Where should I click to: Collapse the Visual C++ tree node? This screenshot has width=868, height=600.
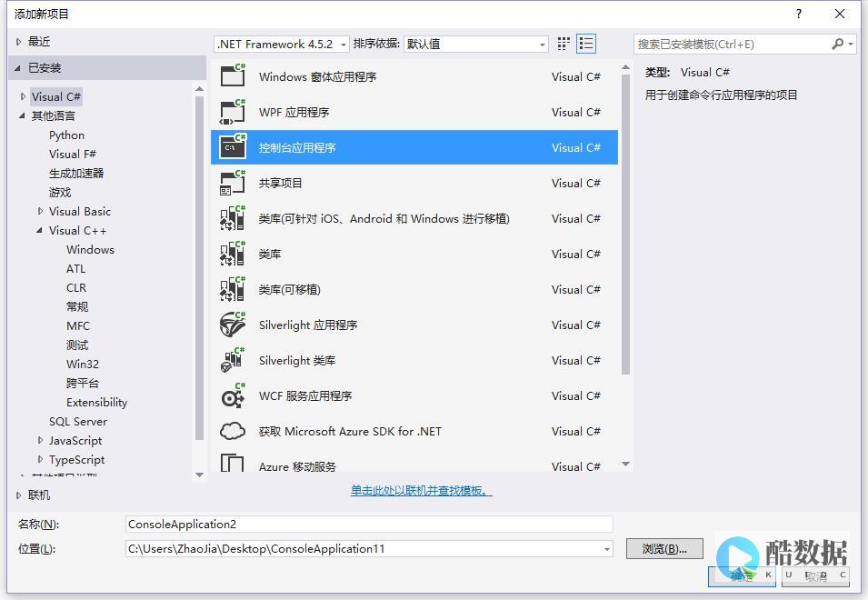(x=39, y=230)
